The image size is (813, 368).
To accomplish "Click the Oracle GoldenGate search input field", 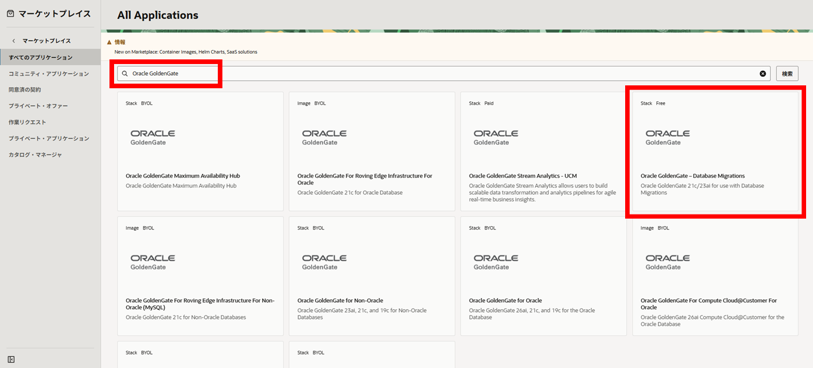I will [443, 74].
